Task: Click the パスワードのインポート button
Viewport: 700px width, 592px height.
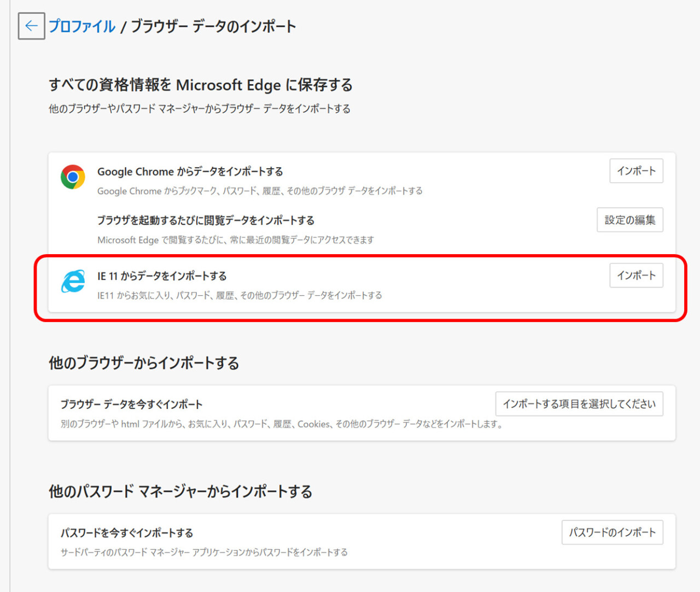Action: click(x=612, y=532)
